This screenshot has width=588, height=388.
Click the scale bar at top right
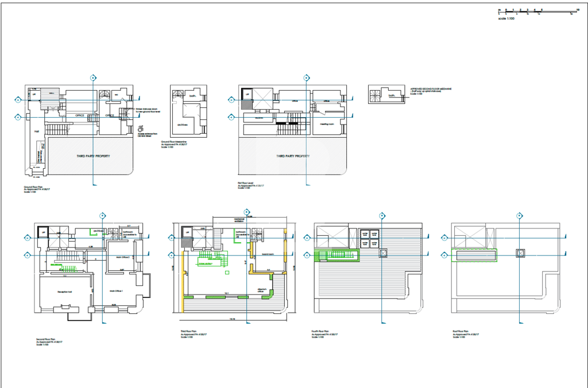click(x=538, y=10)
